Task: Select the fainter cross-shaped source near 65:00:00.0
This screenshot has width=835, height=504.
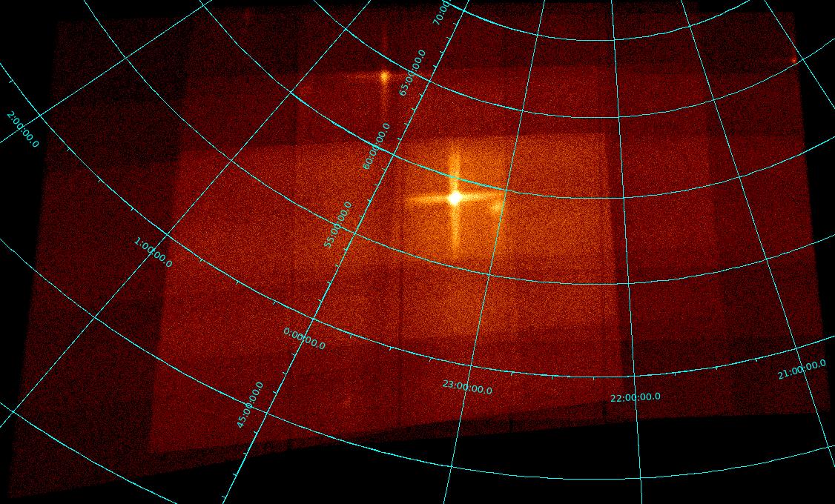Action: pyautogui.click(x=384, y=76)
